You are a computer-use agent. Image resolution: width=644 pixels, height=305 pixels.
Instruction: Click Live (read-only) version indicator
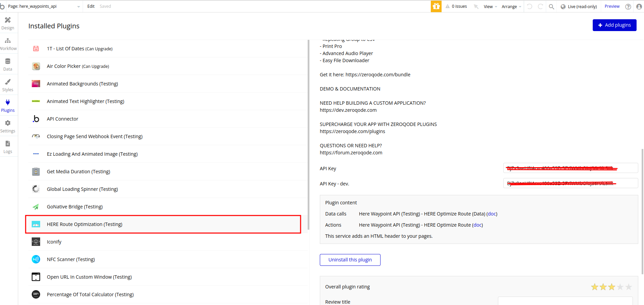tap(579, 6)
